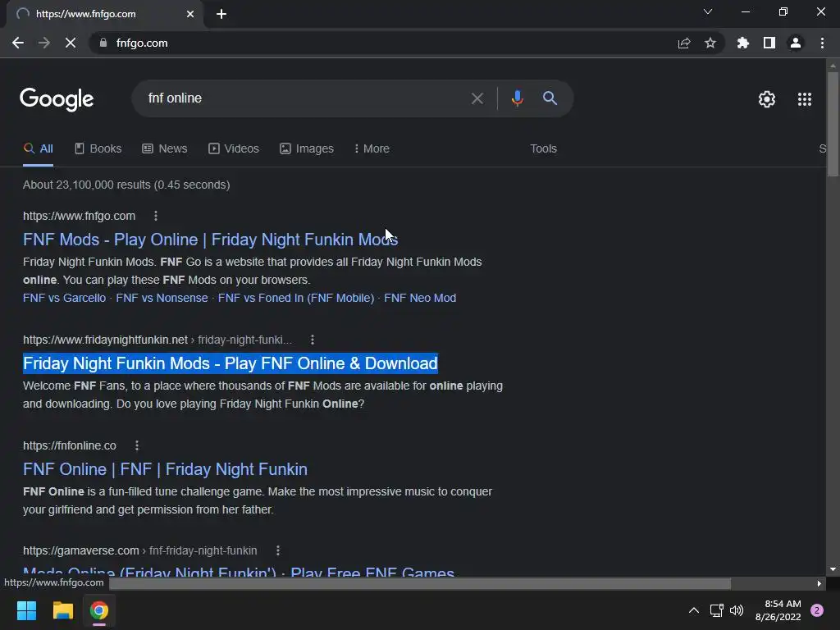Open FNF Online | FNF result link
This screenshot has width=840, height=630.
[165, 469]
